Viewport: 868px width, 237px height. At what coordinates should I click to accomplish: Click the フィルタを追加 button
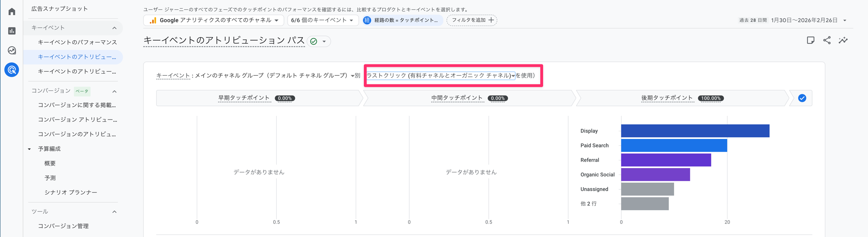coord(472,20)
